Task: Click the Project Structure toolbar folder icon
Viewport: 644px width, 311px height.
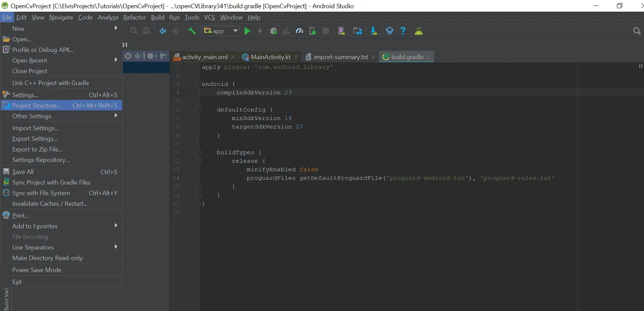Action: [357, 31]
